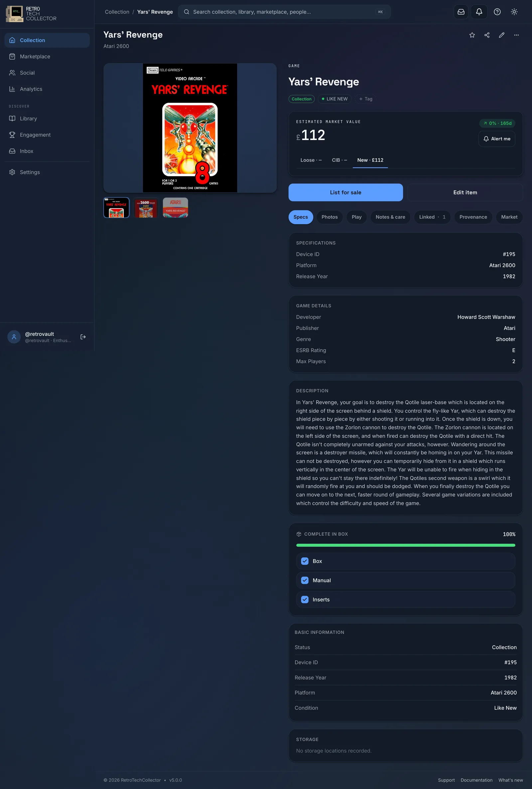Click the LIKE NEW condition badge
Image resolution: width=532 pixels, height=789 pixels.
pos(334,99)
